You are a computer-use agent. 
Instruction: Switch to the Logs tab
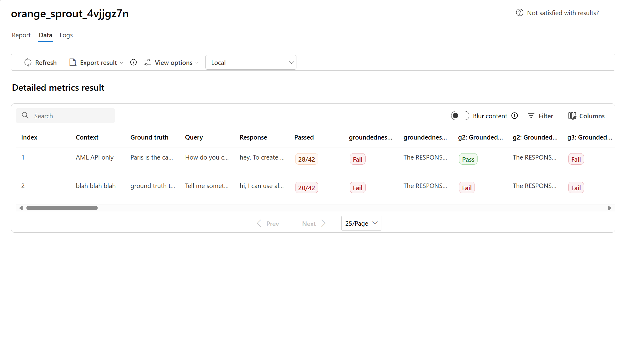pyautogui.click(x=66, y=35)
